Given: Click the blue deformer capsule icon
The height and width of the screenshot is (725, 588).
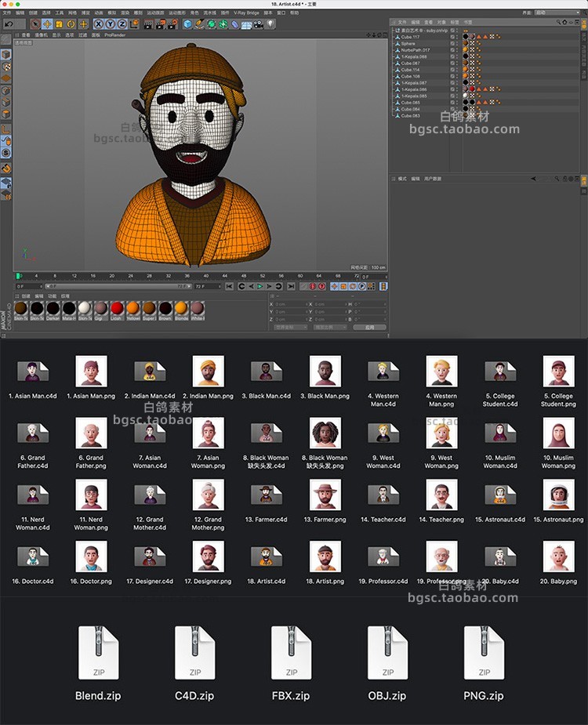Looking at the screenshot, I should point(235,24).
